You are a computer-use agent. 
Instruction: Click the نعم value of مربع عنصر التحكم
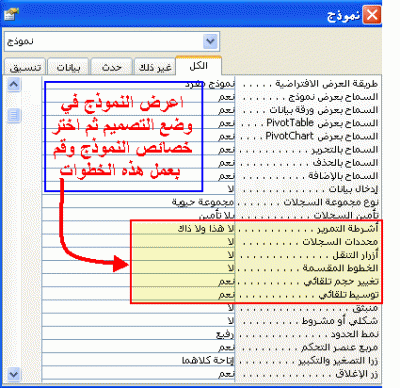(x=138, y=347)
